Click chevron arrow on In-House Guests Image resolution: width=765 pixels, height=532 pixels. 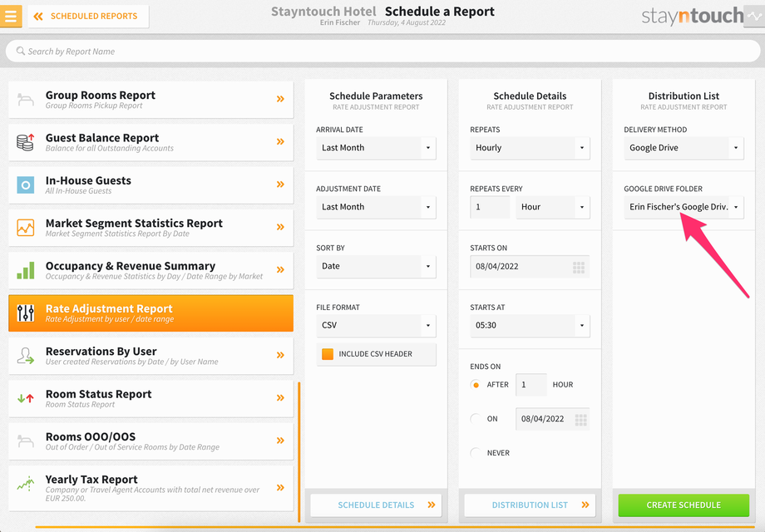point(280,185)
